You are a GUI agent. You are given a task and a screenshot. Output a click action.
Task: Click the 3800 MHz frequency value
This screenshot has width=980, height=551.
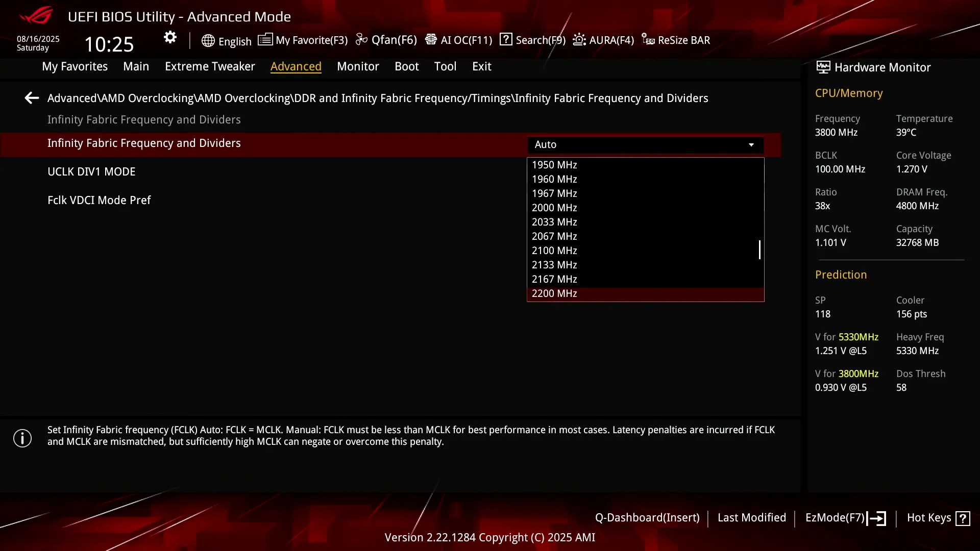coord(836,133)
